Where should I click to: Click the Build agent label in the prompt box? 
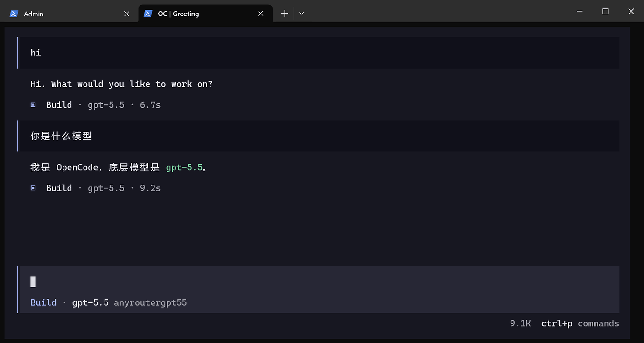pos(43,302)
